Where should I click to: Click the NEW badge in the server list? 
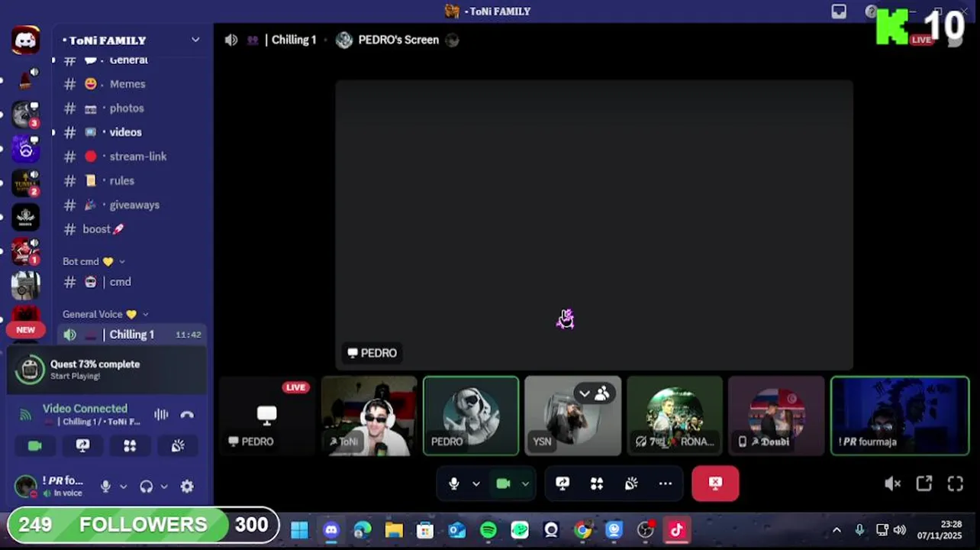[x=26, y=330]
